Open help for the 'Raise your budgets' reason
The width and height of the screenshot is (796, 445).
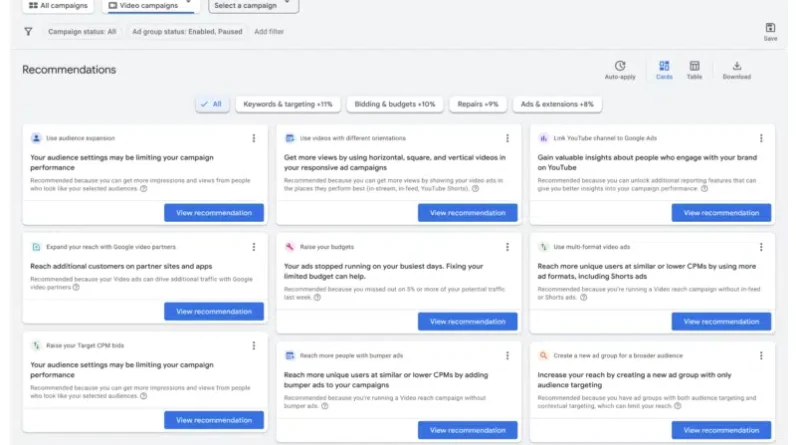point(317,297)
